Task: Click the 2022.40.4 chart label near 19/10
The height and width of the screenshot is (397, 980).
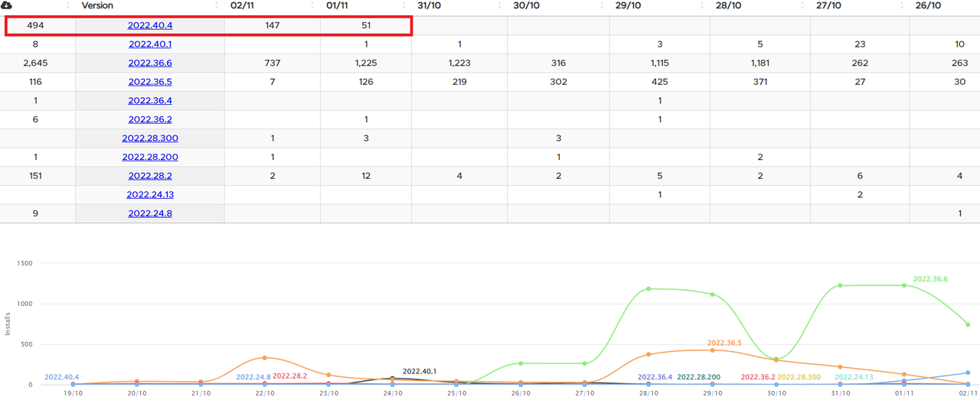Action: point(62,376)
